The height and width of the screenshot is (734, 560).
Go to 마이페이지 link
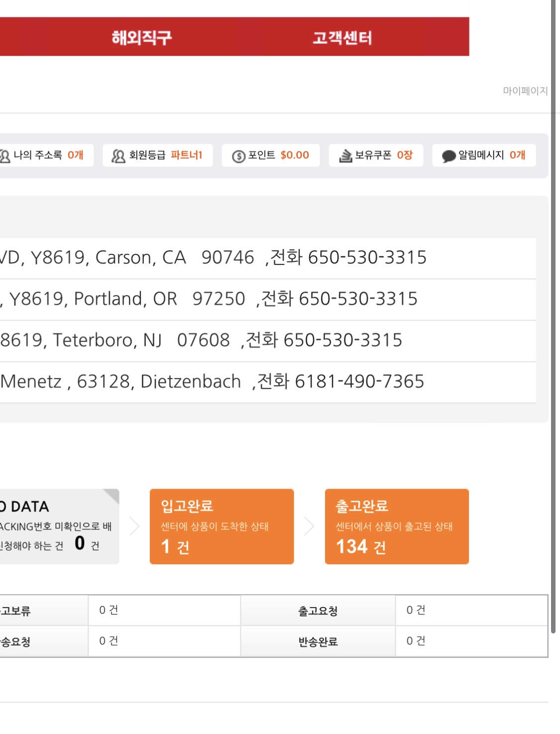(x=525, y=91)
